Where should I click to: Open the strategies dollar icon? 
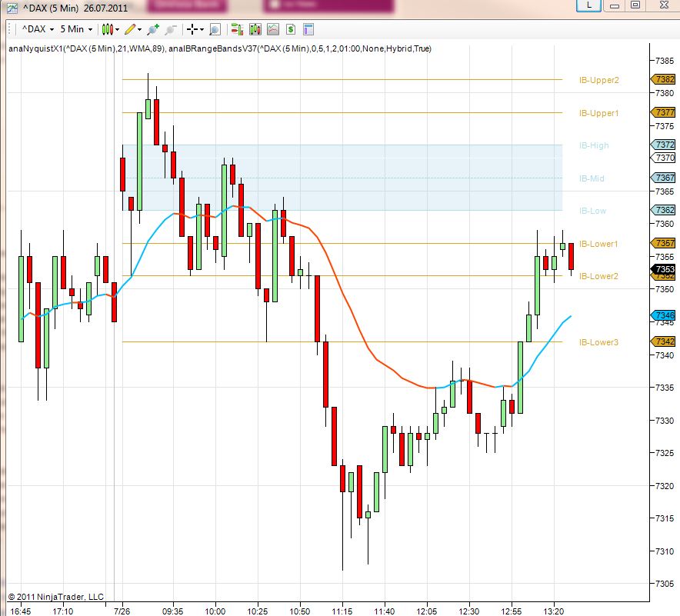point(291,29)
